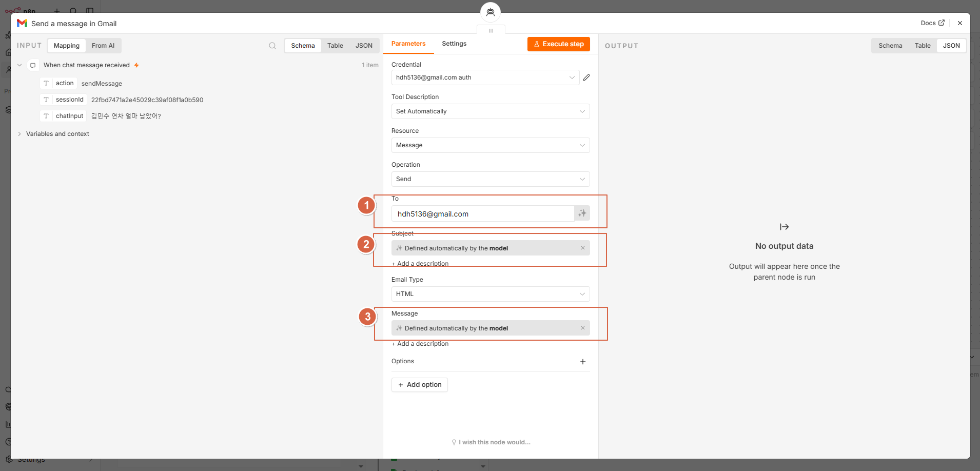Open the Credential dropdown
This screenshot has width=980, height=471.
[x=485, y=77]
